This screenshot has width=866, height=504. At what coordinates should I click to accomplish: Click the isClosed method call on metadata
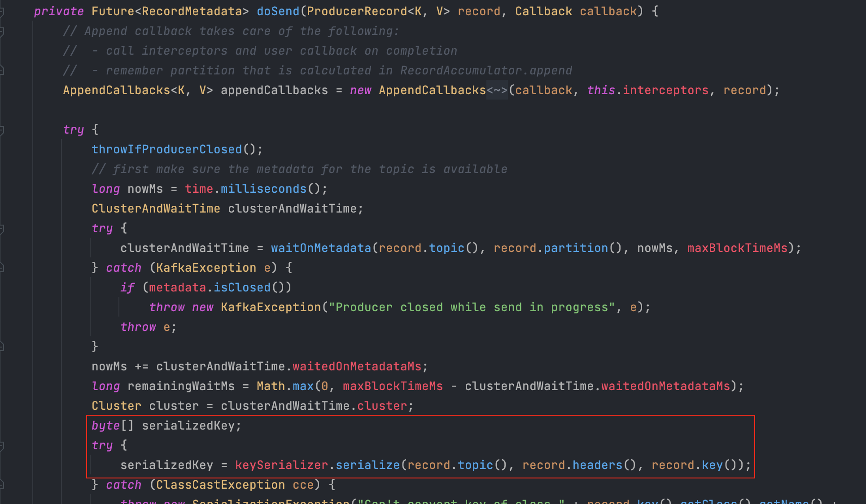(x=242, y=288)
